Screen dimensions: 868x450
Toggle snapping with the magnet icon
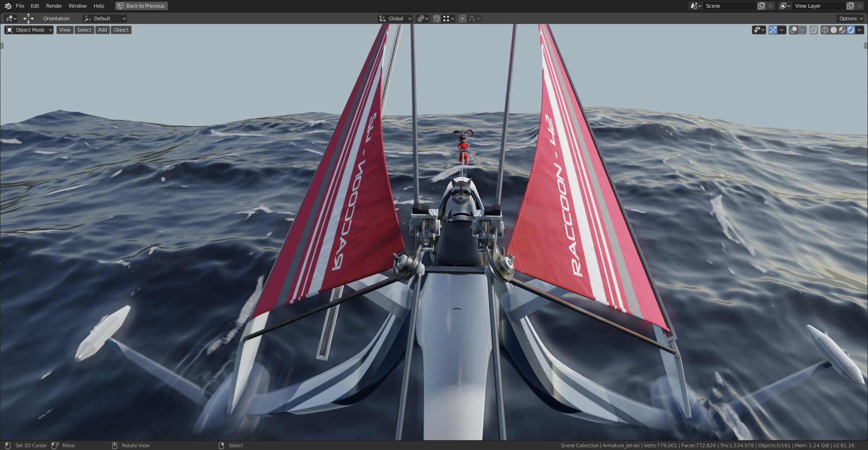[437, 19]
